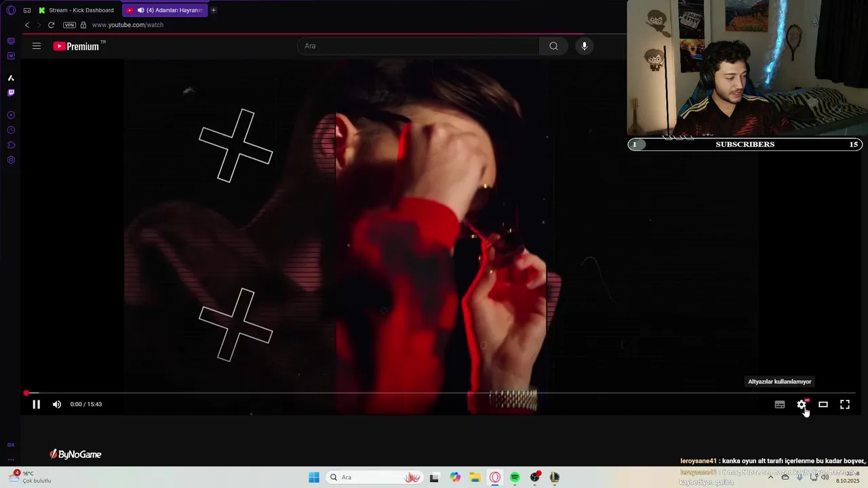Click the YouTube search magnifier button

[x=553, y=46]
